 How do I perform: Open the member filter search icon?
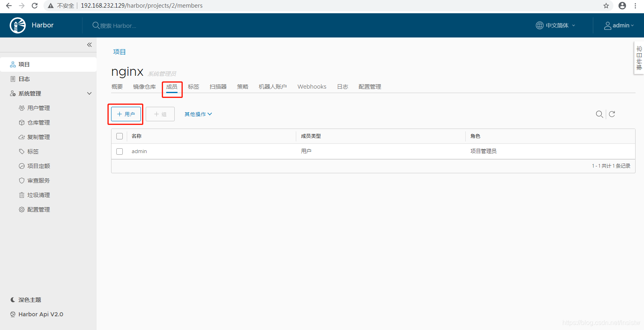click(x=599, y=114)
